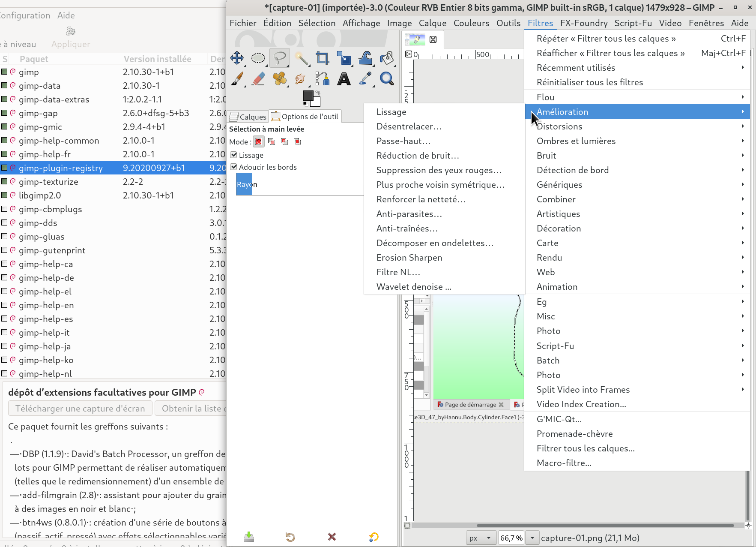Click the foreground color swatch
Image resolution: width=756 pixels, height=547 pixels.
308,96
